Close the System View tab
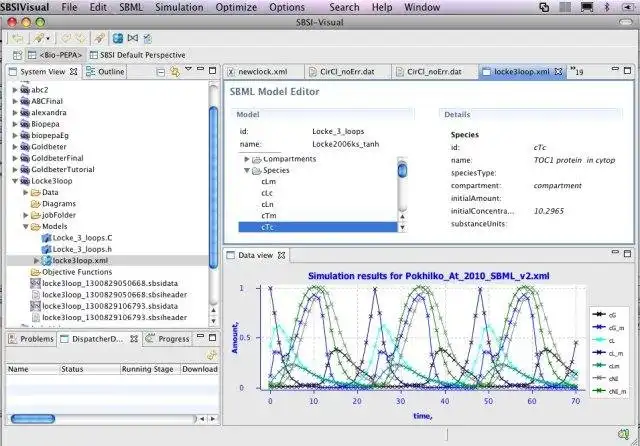The width and height of the screenshot is (640, 446). pos(73,71)
